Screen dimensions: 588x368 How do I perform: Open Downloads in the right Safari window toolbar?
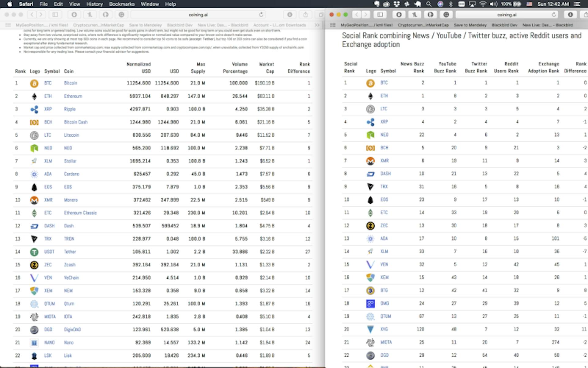pyautogui.click(x=570, y=15)
